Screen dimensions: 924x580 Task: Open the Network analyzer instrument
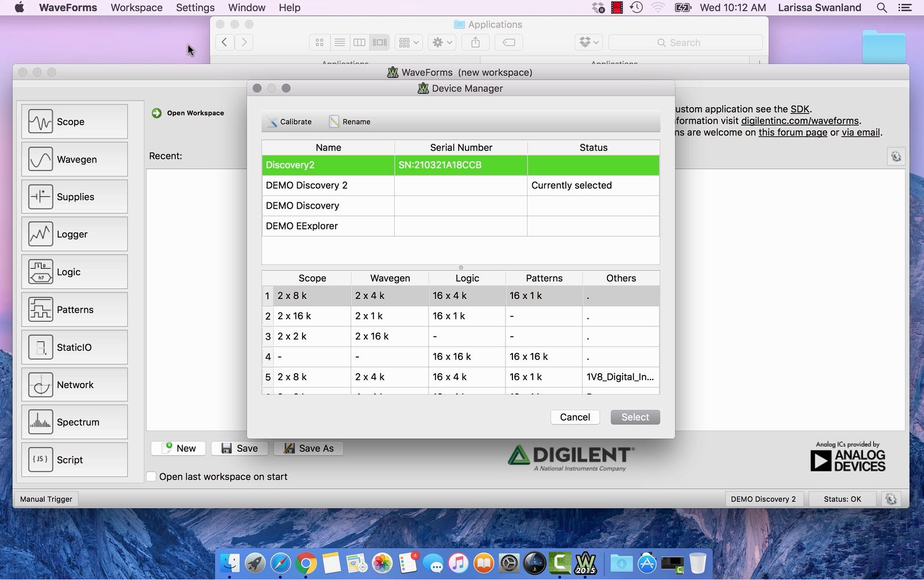(75, 385)
